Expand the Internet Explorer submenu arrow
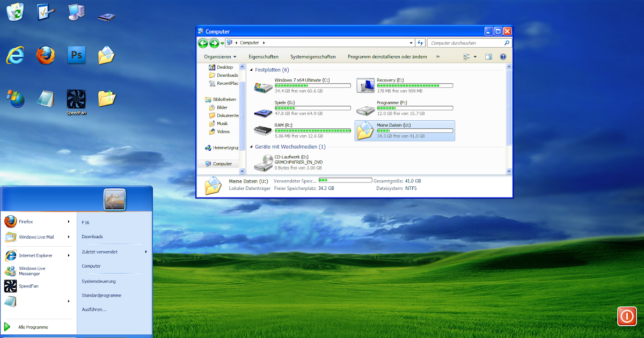 point(69,255)
